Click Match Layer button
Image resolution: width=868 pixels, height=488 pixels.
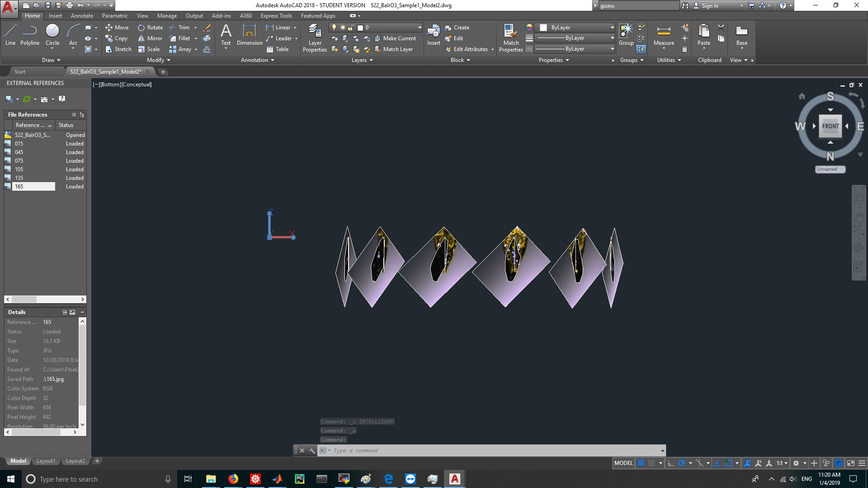393,49
